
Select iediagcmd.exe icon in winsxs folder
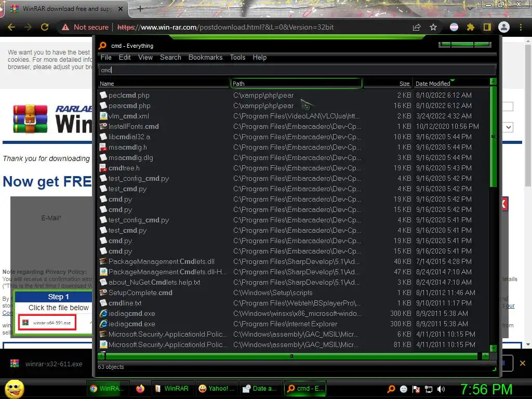click(103, 313)
